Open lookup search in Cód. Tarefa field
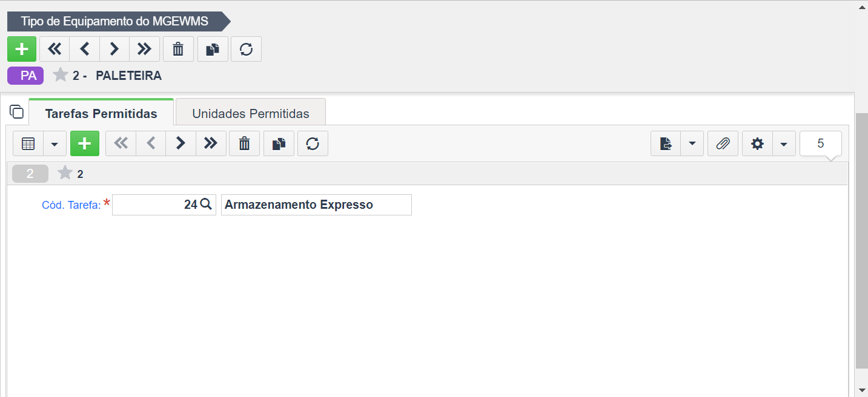This screenshot has height=397, width=868. [x=206, y=205]
